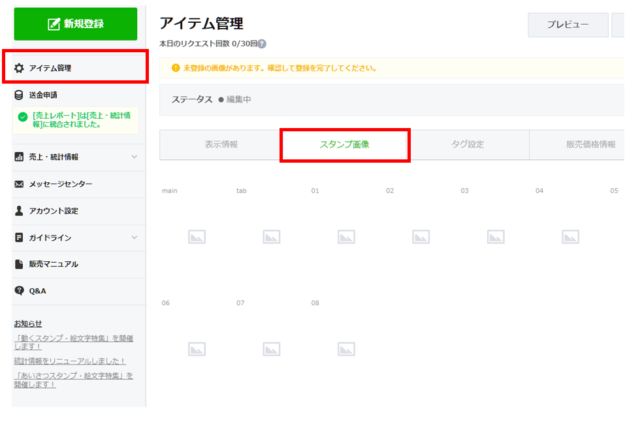Click the 未登録の画像があります warning text

point(280,68)
